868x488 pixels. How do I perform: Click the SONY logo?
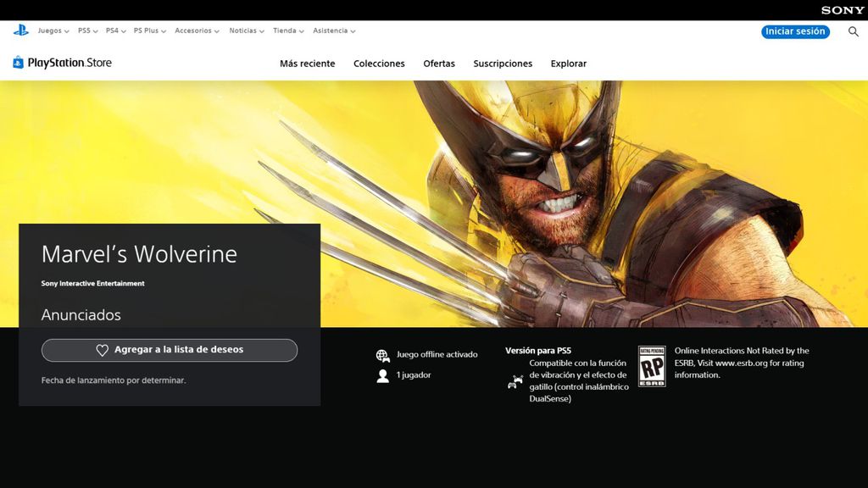point(843,10)
